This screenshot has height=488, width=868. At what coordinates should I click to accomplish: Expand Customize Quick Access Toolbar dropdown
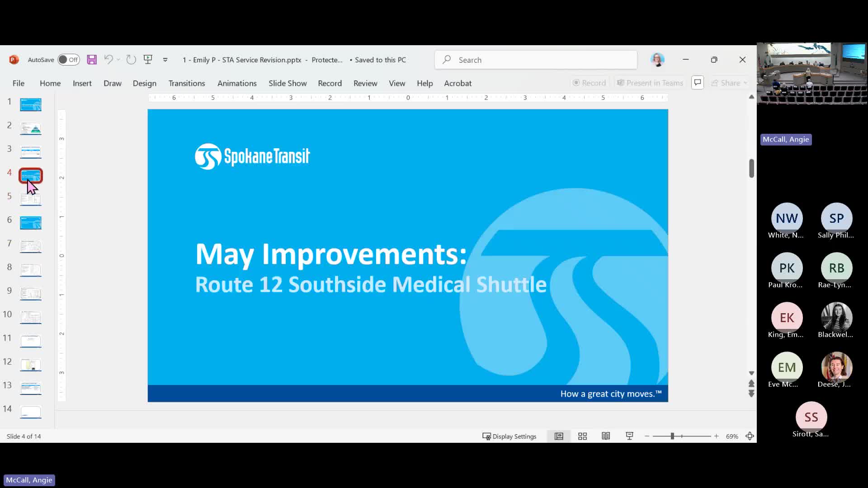pos(165,60)
